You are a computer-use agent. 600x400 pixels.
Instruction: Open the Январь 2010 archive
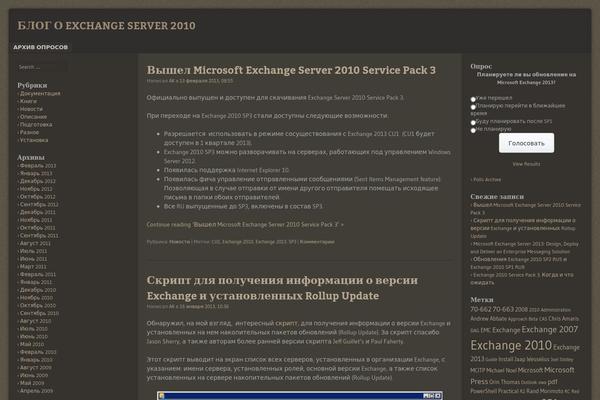click(x=36, y=360)
